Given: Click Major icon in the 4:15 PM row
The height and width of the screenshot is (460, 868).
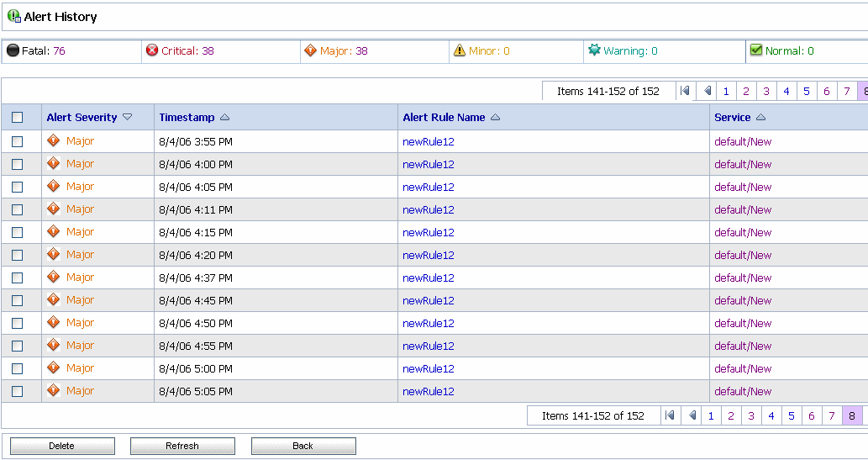Looking at the screenshot, I should (x=53, y=231).
